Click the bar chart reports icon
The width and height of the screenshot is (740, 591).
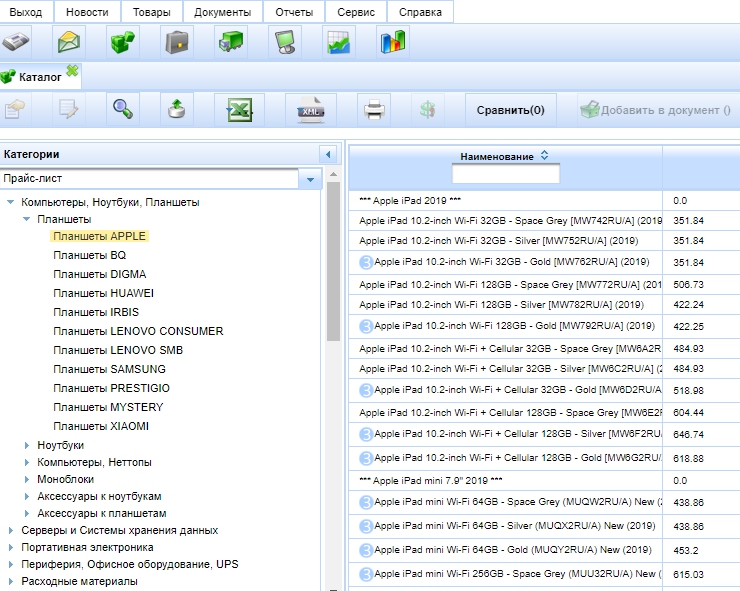click(x=392, y=42)
